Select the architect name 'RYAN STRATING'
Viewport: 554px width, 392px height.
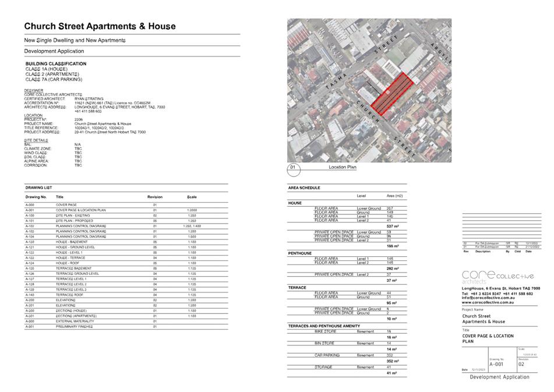[89, 99]
